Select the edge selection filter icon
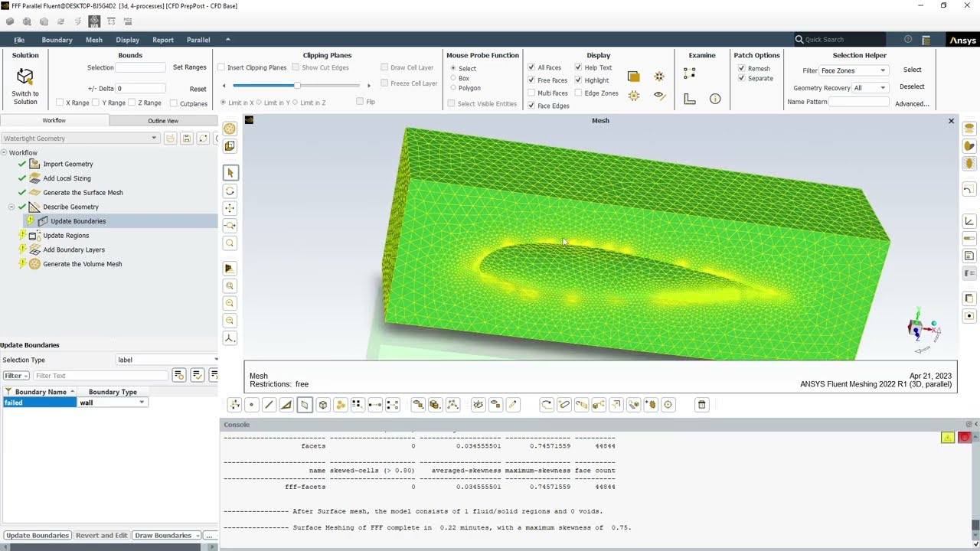 pos(269,405)
